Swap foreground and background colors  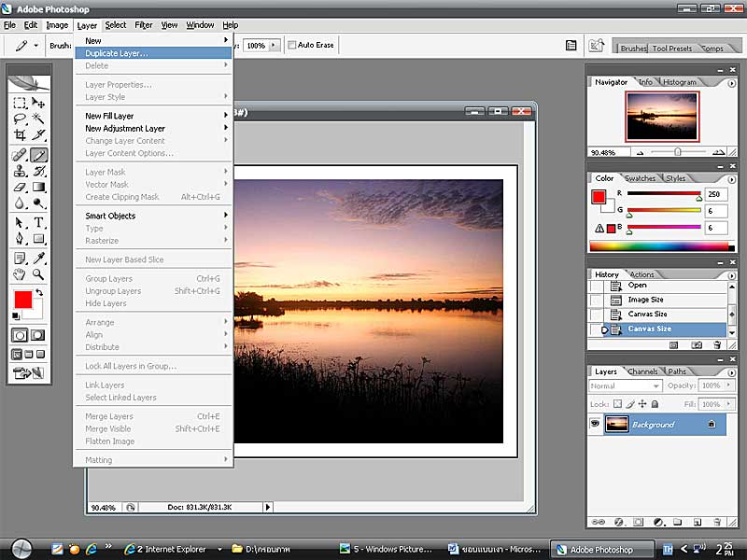(x=39, y=292)
